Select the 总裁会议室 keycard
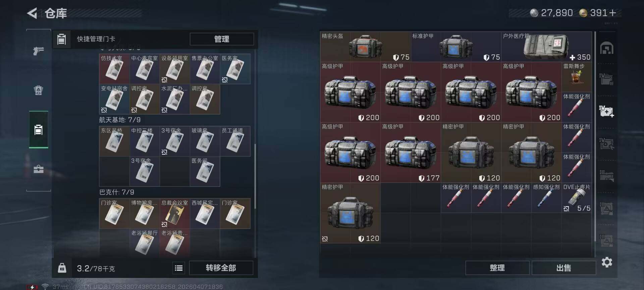The image size is (644, 290). point(175,213)
